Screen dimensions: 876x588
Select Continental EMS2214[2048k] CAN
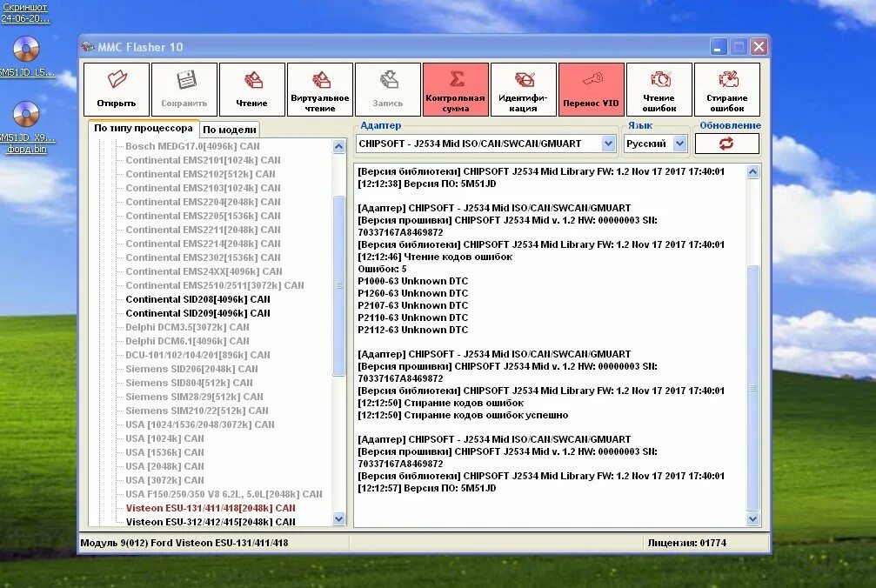[203, 244]
